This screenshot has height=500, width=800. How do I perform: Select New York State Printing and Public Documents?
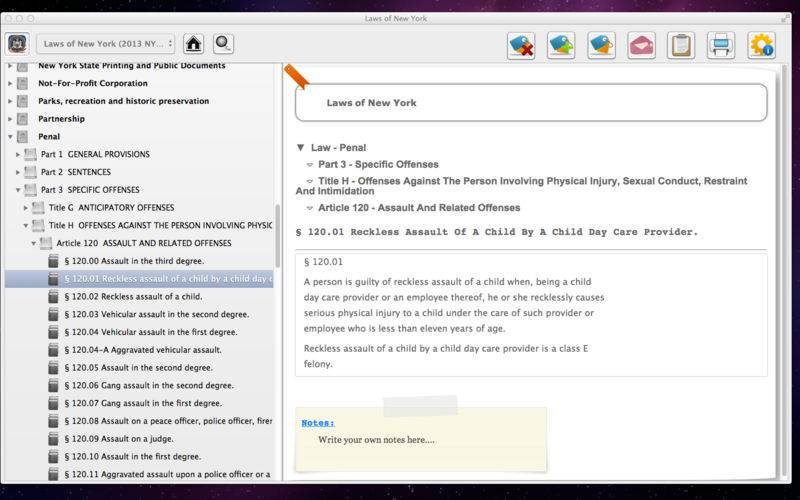click(132, 66)
